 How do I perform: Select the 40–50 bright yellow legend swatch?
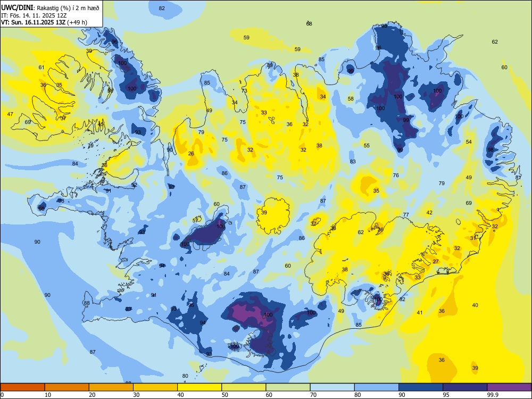199,387
